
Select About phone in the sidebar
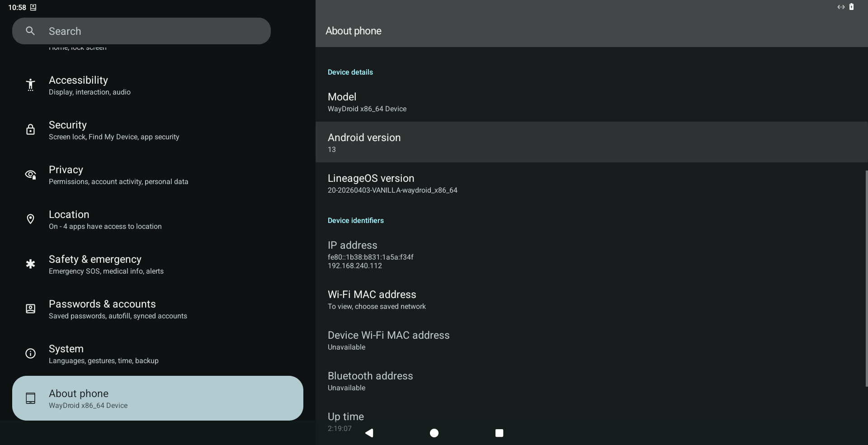click(158, 398)
